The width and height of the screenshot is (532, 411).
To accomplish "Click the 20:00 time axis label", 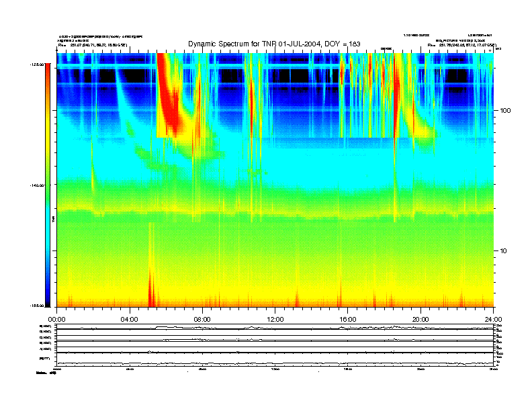I will [420, 319].
